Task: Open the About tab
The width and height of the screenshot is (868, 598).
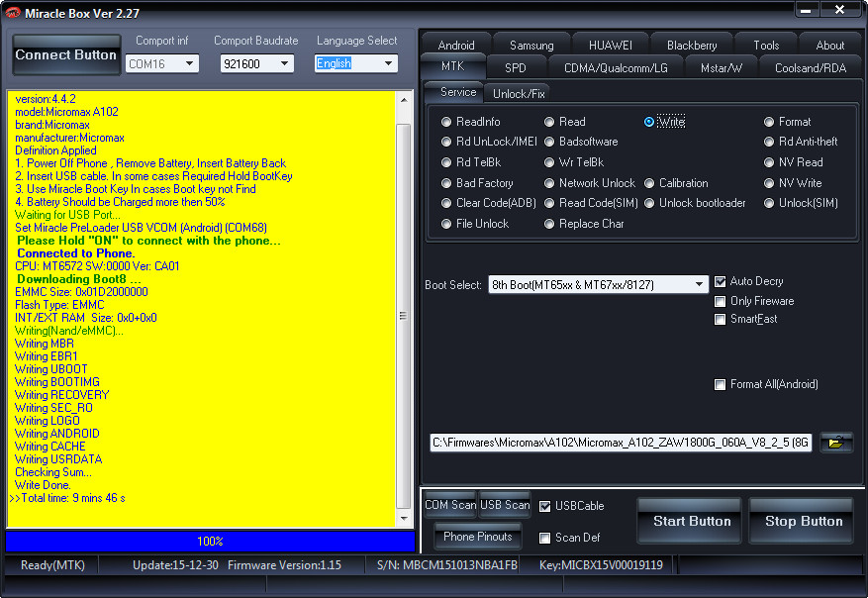Action: pos(829,45)
